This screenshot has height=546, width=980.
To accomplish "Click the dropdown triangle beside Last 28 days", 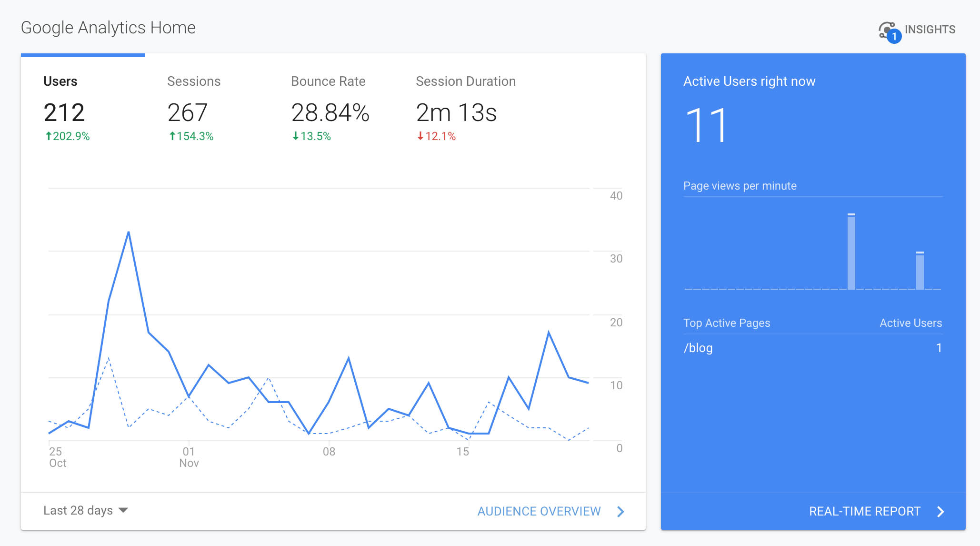I will click(123, 510).
